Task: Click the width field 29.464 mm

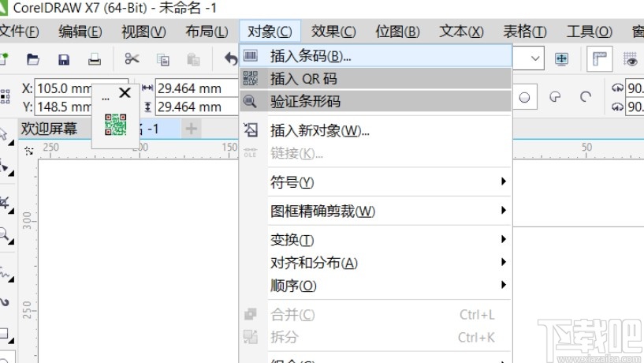Action: (x=197, y=88)
